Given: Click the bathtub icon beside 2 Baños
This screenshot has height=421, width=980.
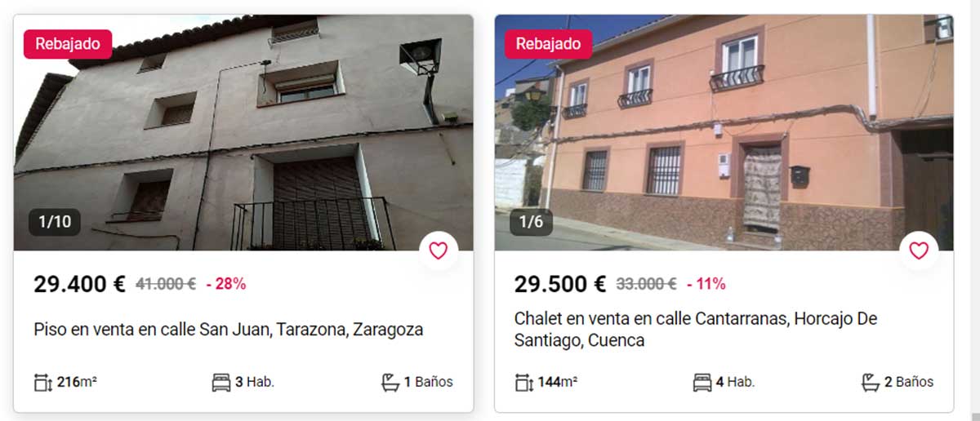Looking at the screenshot, I should [871, 382].
